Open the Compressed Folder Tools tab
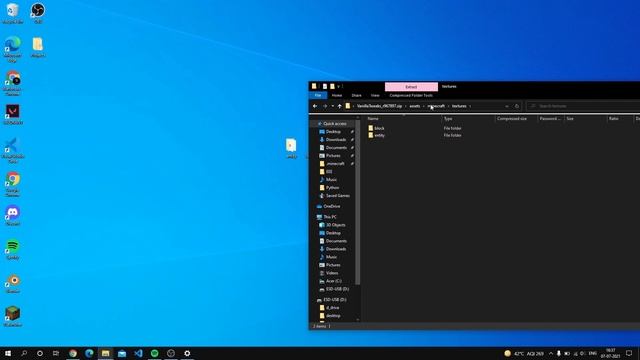This screenshot has width=640, height=360. pyautogui.click(x=411, y=96)
